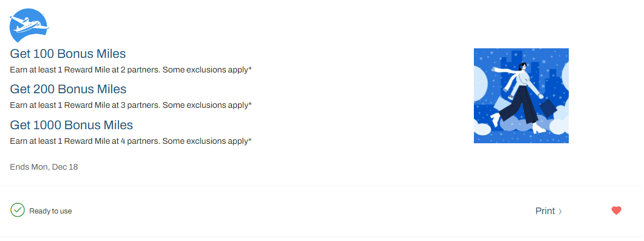Open the Get 200 Bonus Miles offer
The width and height of the screenshot is (644, 241).
[68, 89]
